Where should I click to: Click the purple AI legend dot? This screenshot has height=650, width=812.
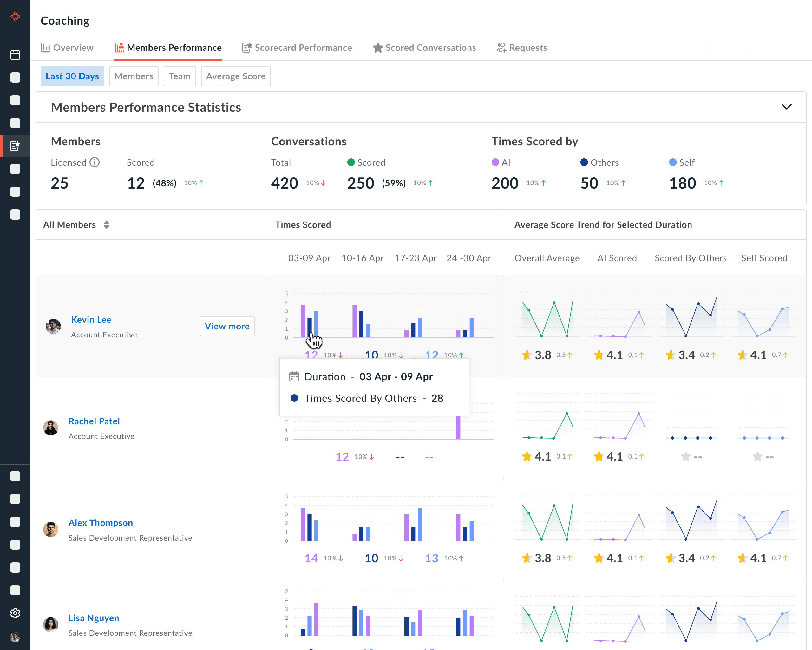[495, 162]
